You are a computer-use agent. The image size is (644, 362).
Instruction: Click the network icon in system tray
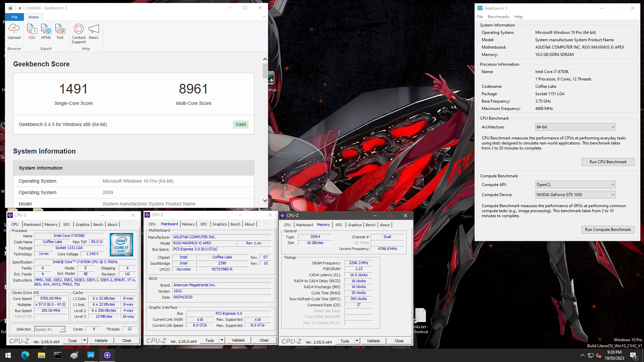tap(591, 355)
